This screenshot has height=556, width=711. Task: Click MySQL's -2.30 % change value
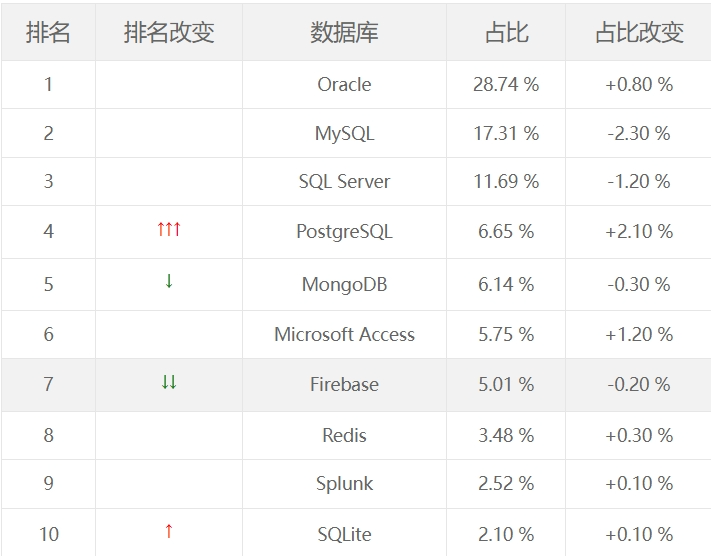pyautogui.click(x=638, y=133)
